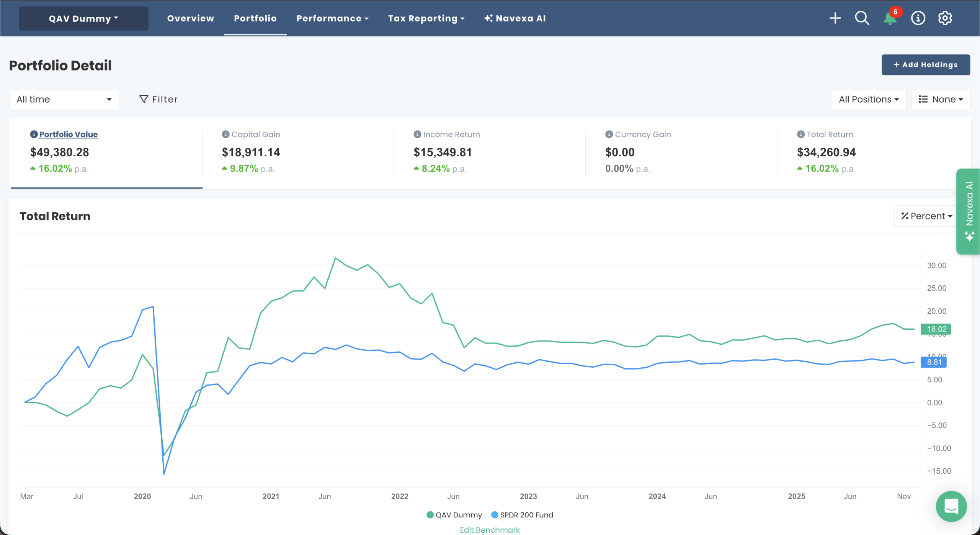980x535 pixels.
Task: Click the green 16.02 value marker on chart
Action: click(935, 329)
